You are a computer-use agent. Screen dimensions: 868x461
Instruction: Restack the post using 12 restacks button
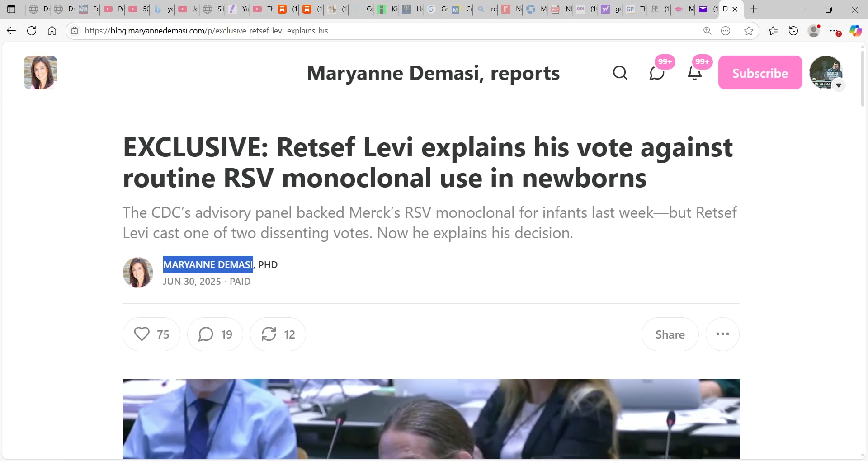tap(278, 334)
